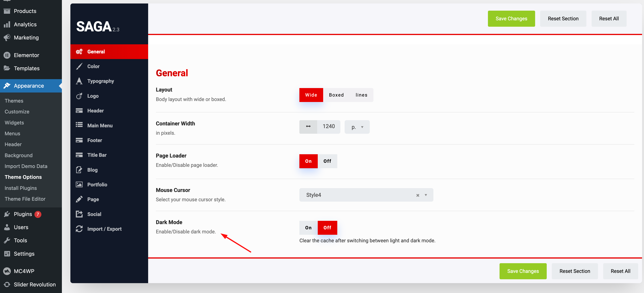Screen dimensions: 644x293
Task: Click the top Reset Section button
Action: [563, 19]
